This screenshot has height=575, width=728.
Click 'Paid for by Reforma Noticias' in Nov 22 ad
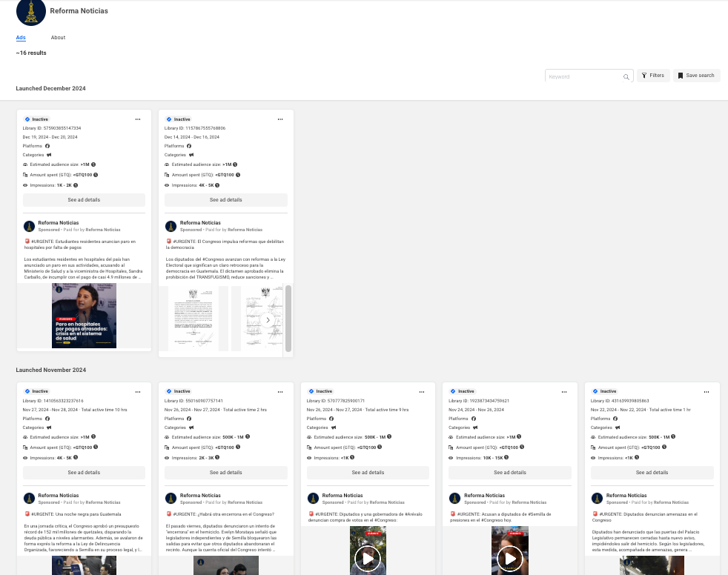[x=660, y=502]
